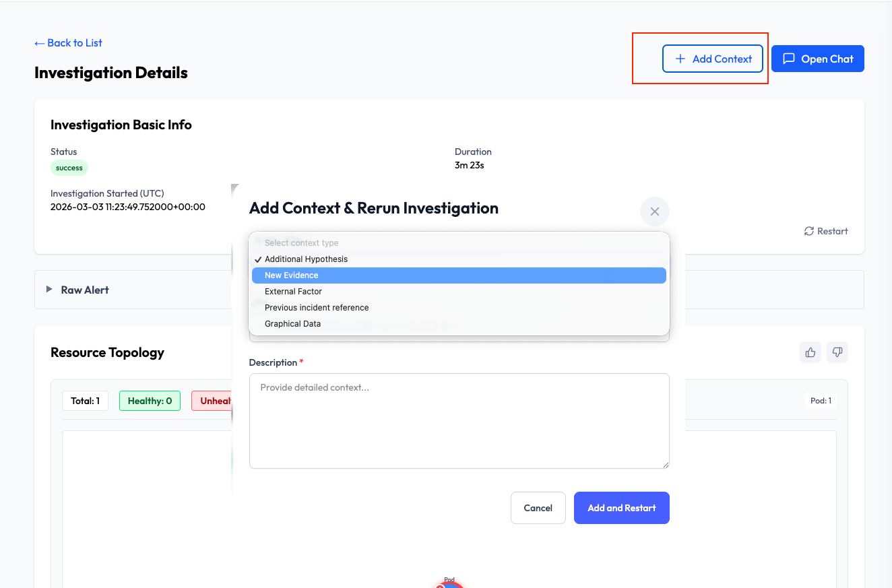Click the Description text area
892x588 pixels.
(x=459, y=421)
